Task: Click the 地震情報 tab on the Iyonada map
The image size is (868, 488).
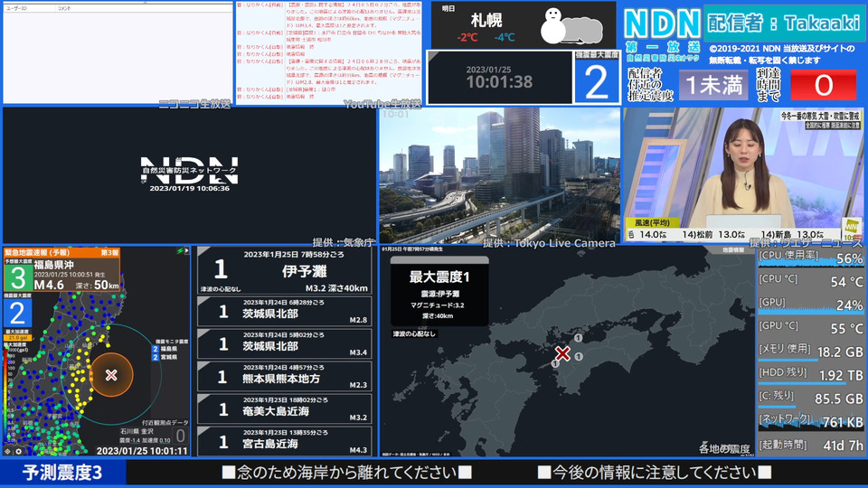Action: (733, 250)
